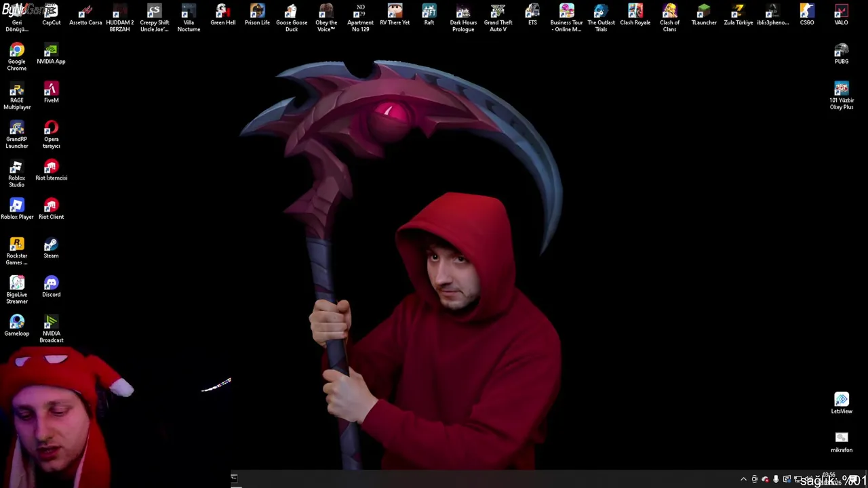
Task: Select the HUDDAM 2 BERZAH icon
Action: pyautogui.click(x=119, y=18)
